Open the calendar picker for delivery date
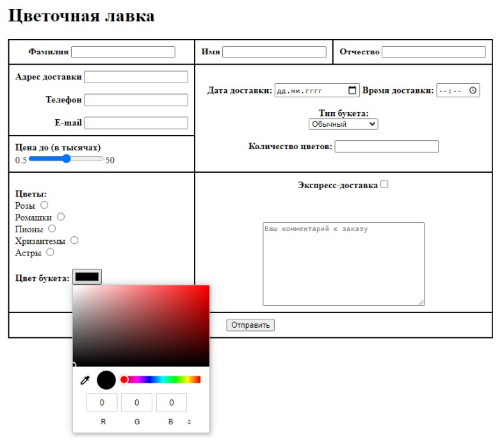Viewport: 504px width, 441px height. pos(352,90)
